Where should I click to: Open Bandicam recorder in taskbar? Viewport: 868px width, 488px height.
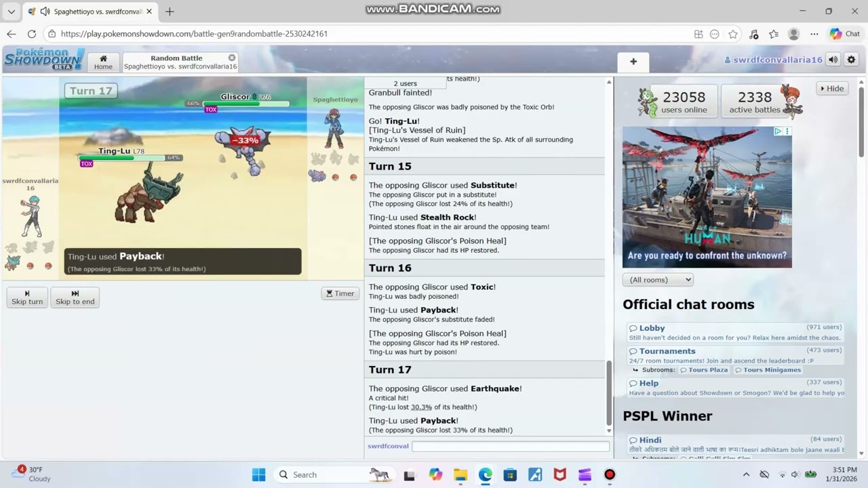610,474
